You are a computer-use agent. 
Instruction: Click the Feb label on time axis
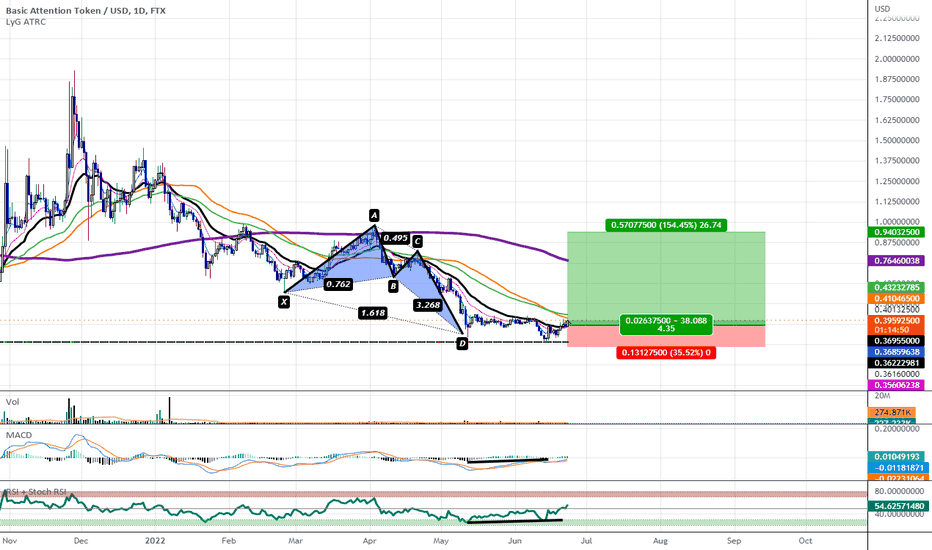tap(229, 540)
